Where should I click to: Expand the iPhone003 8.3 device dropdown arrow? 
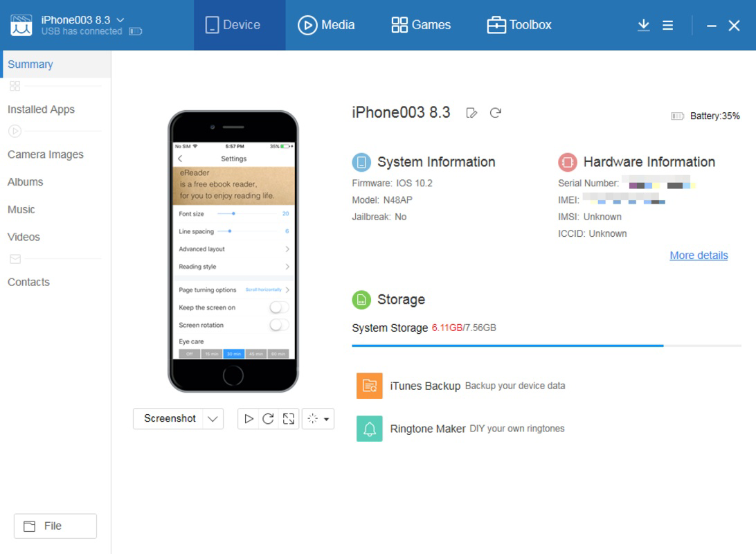[x=120, y=20]
